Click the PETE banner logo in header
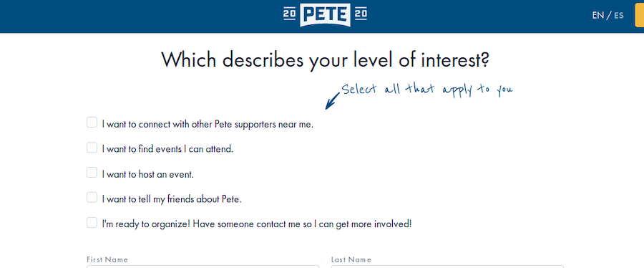Image resolution: width=644 pixels, height=268 pixels. point(326,15)
